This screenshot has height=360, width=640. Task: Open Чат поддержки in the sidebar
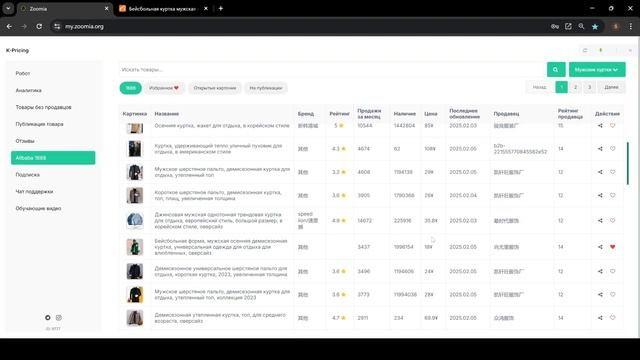pyautogui.click(x=53, y=191)
